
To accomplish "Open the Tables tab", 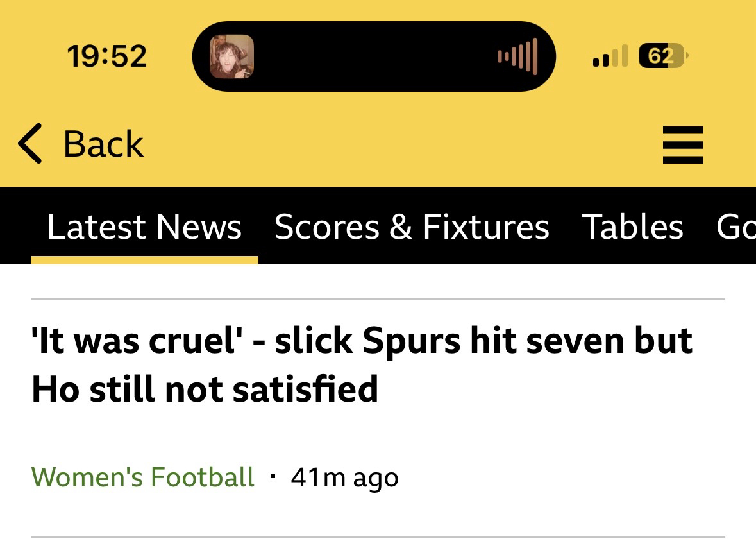I will point(632,227).
